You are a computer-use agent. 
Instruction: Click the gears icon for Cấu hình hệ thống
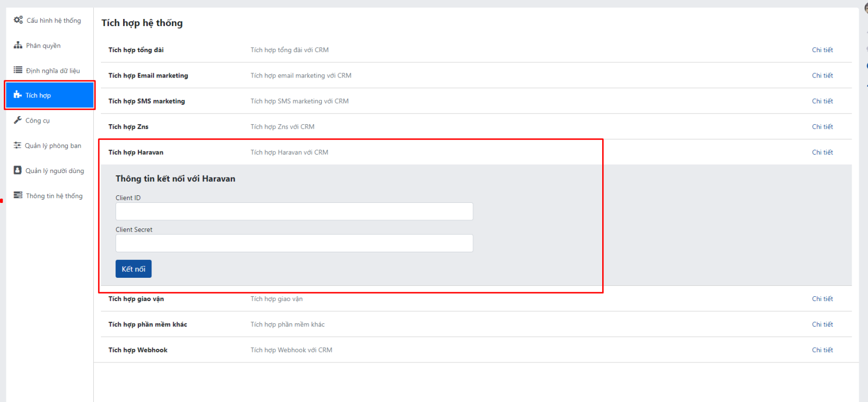click(x=18, y=20)
